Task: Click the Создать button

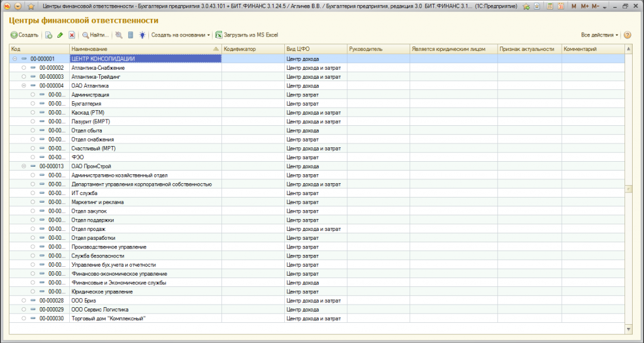Action: 25,35
